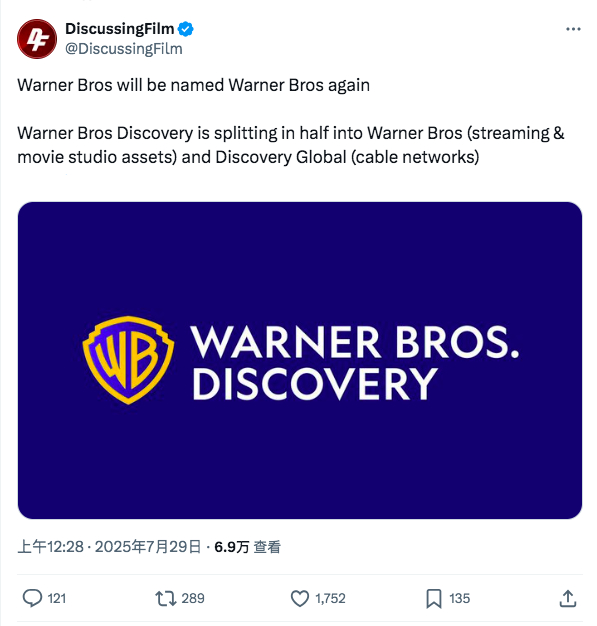Click the 289 reposts count
597x626 pixels.
click(193, 598)
